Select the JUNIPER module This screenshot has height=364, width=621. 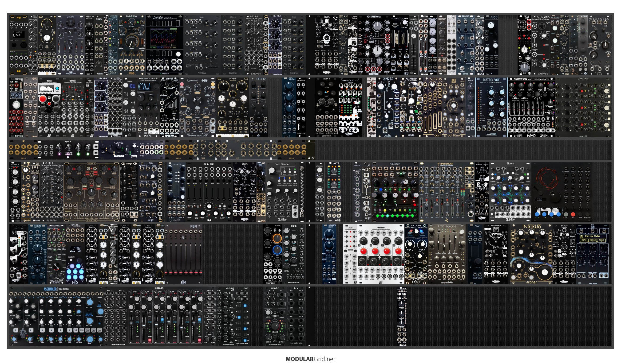(x=75, y=254)
